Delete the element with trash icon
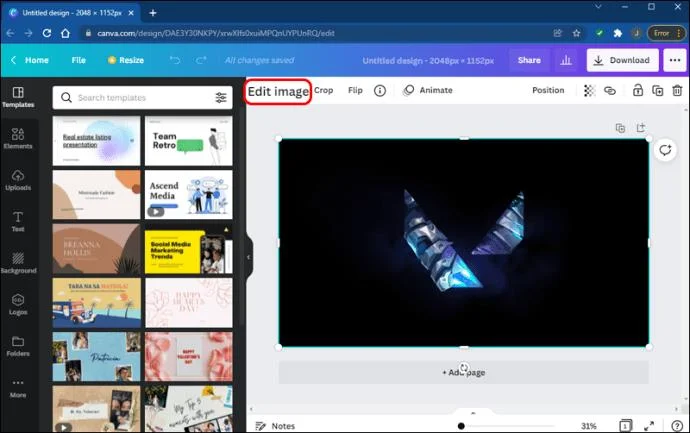 (677, 91)
